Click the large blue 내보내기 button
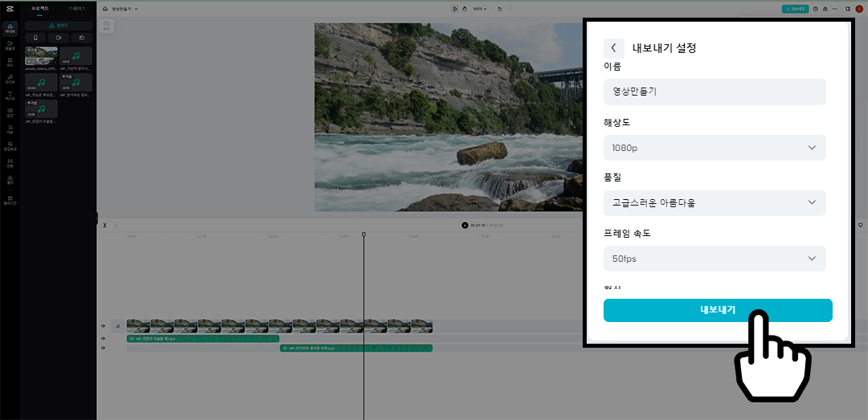Image resolution: width=868 pixels, height=420 pixels. [x=718, y=311]
